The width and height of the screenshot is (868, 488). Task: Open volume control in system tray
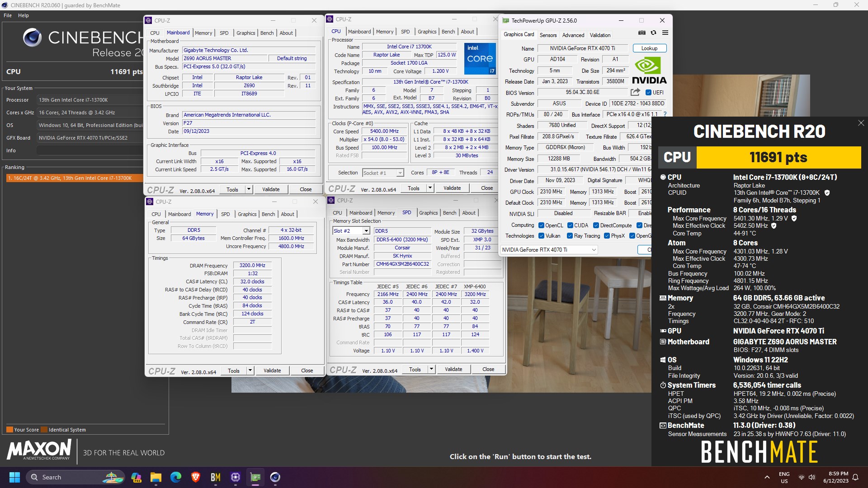812,477
